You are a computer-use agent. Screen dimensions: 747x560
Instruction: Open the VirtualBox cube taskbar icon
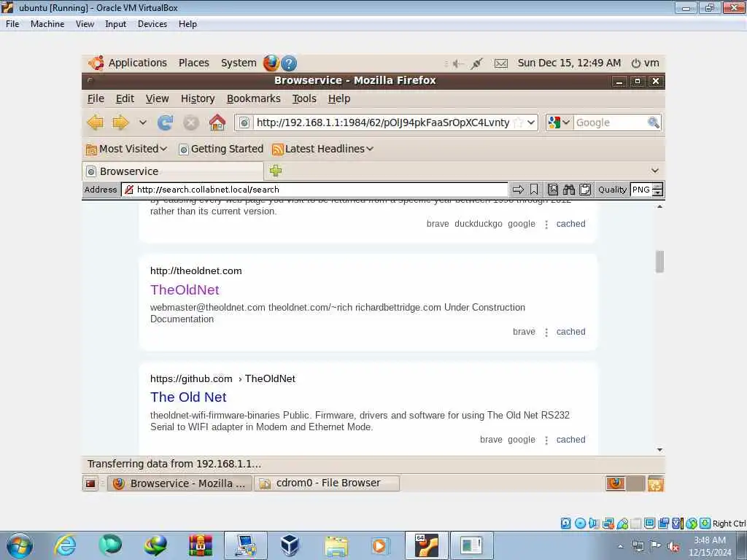pyautogui.click(x=289, y=545)
